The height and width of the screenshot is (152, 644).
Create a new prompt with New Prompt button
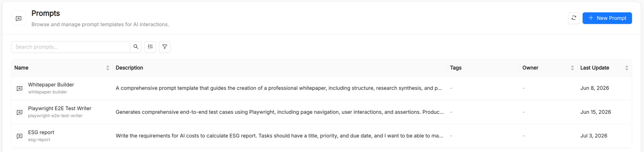point(607,18)
